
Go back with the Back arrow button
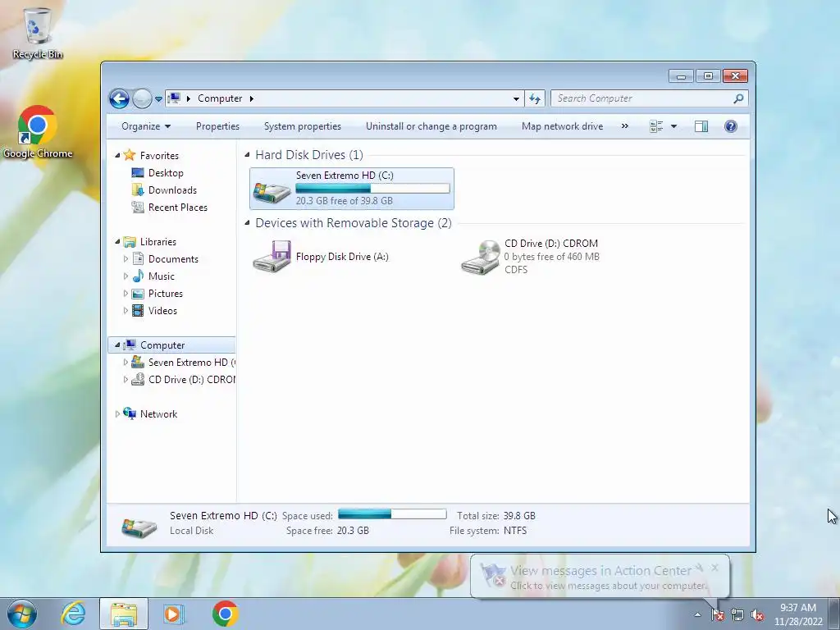pos(119,98)
